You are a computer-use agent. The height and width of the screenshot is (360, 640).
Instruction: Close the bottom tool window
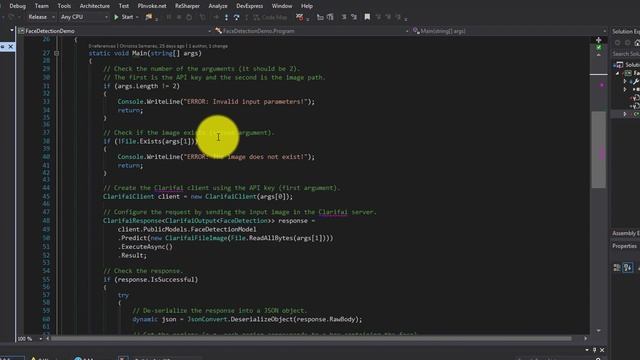coord(602,350)
